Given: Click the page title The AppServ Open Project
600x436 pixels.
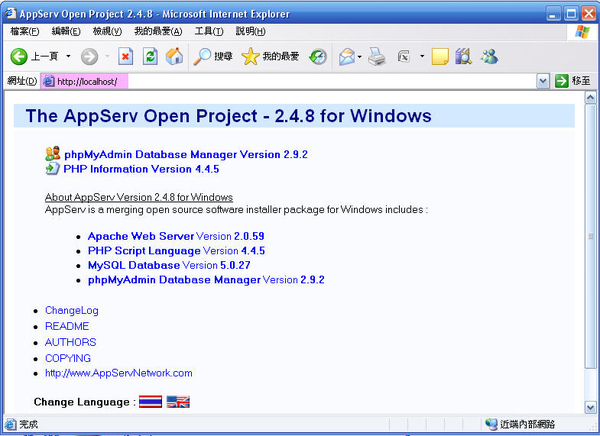Looking at the screenshot, I should pos(228,116).
